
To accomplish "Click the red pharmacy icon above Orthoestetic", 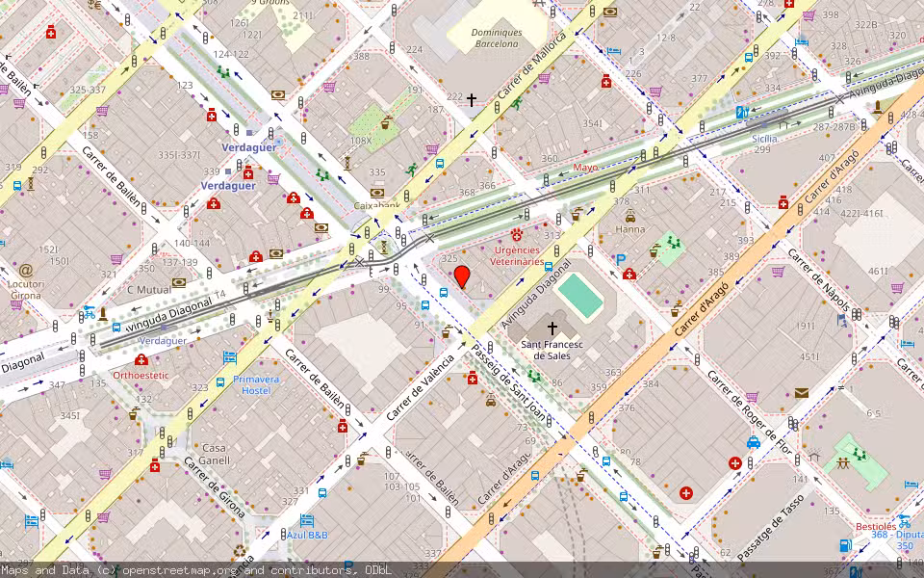I will 141,359.
